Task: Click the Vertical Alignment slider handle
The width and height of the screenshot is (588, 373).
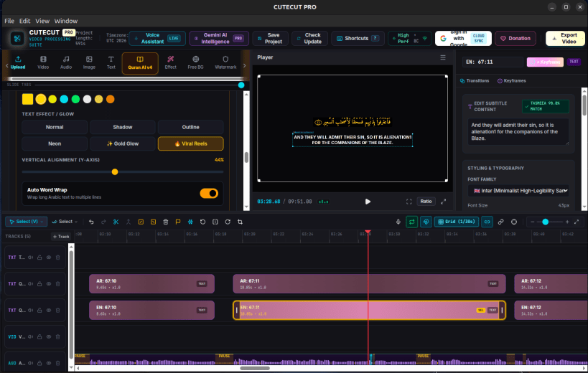Action: [115, 172]
